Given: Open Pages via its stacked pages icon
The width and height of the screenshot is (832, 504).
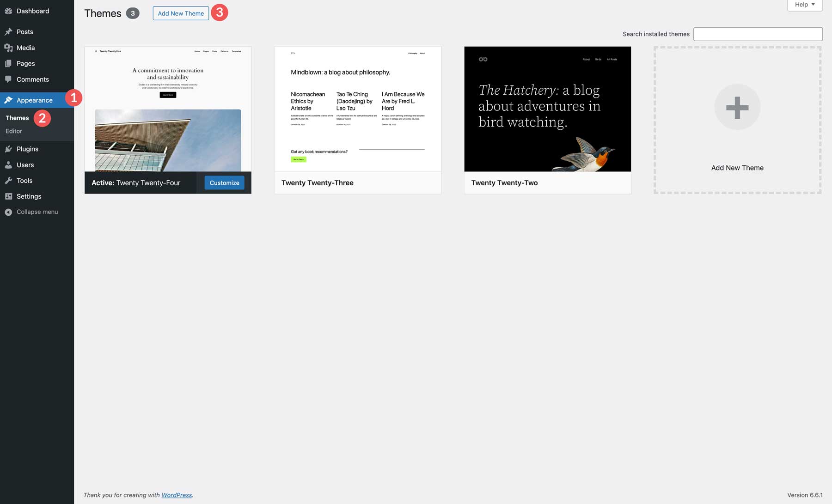Looking at the screenshot, I should (8, 63).
